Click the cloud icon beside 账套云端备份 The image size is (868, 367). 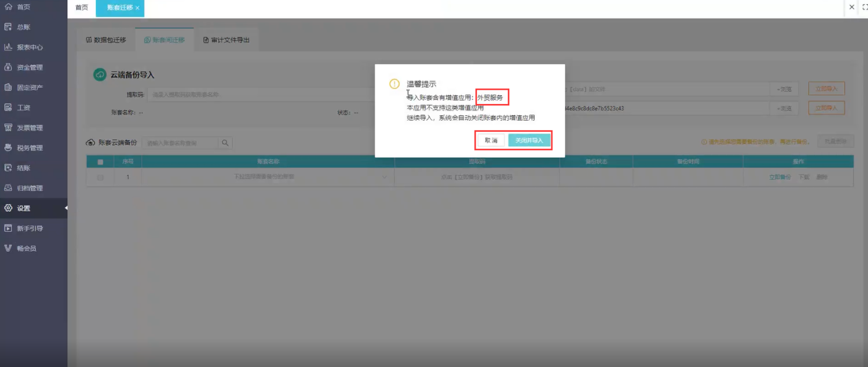90,142
